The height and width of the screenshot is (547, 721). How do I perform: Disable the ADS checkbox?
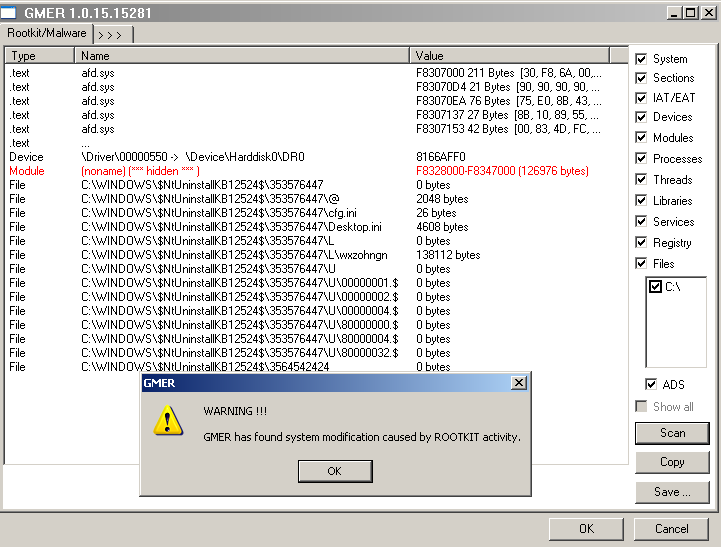pos(651,384)
